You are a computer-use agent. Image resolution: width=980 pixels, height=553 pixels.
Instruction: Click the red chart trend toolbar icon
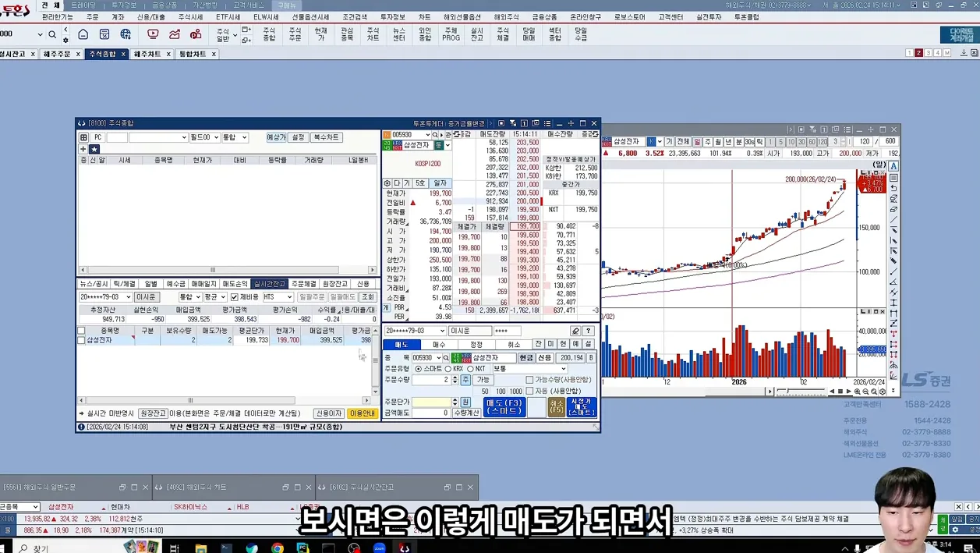pyautogui.click(x=175, y=34)
